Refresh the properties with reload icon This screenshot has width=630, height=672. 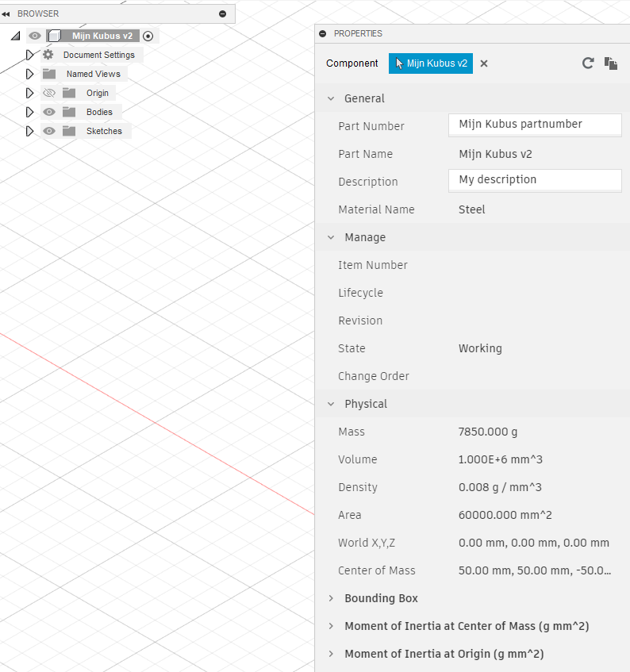coord(588,63)
